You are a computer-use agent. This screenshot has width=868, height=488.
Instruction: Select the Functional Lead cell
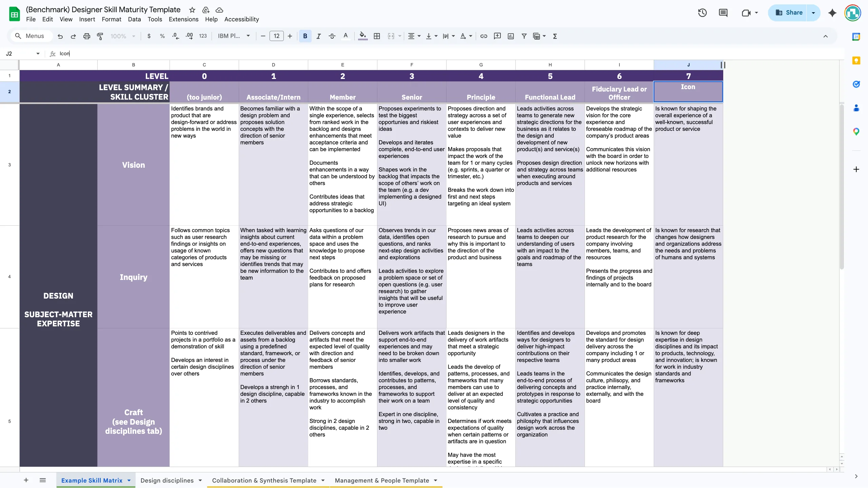coord(550,92)
